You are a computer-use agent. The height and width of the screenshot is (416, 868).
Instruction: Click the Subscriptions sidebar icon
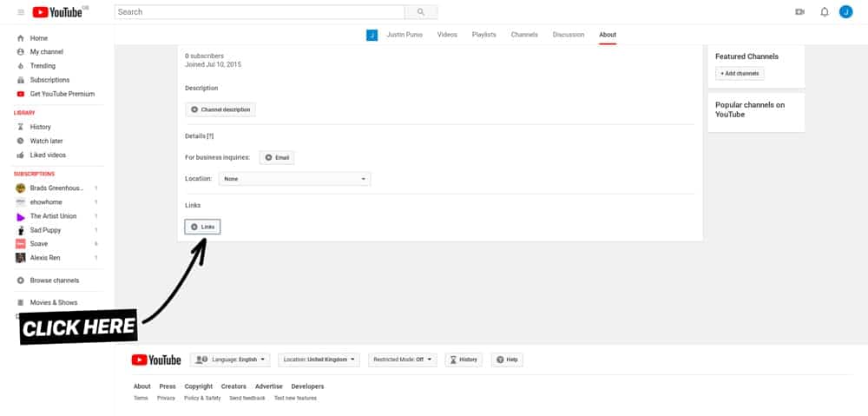21,80
